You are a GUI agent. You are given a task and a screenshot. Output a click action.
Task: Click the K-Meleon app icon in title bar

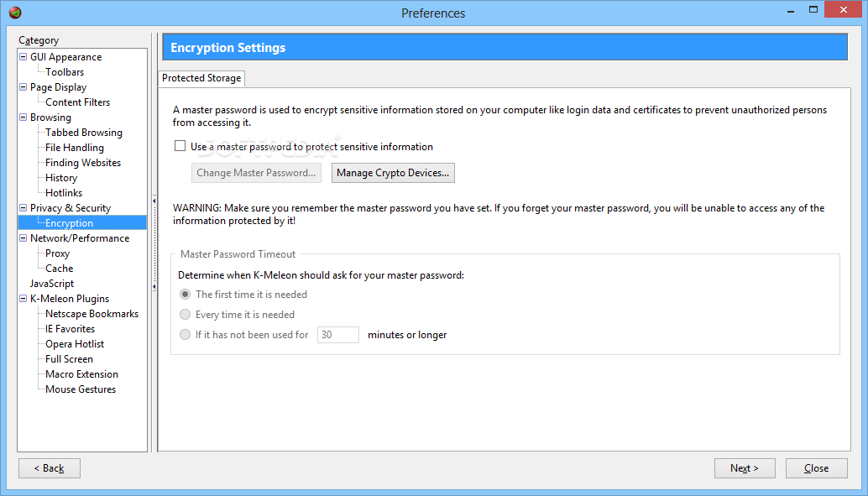pyautogui.click(x=15, y=13)
